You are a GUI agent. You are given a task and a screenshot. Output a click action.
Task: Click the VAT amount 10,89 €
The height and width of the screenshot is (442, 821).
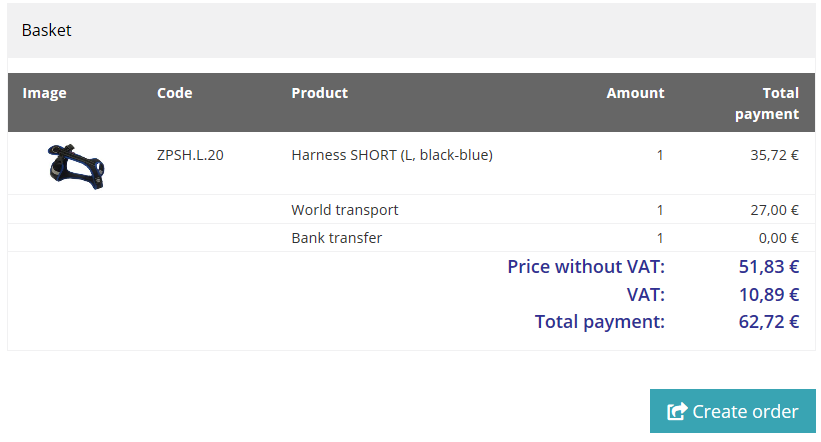(x=769, y=294)
